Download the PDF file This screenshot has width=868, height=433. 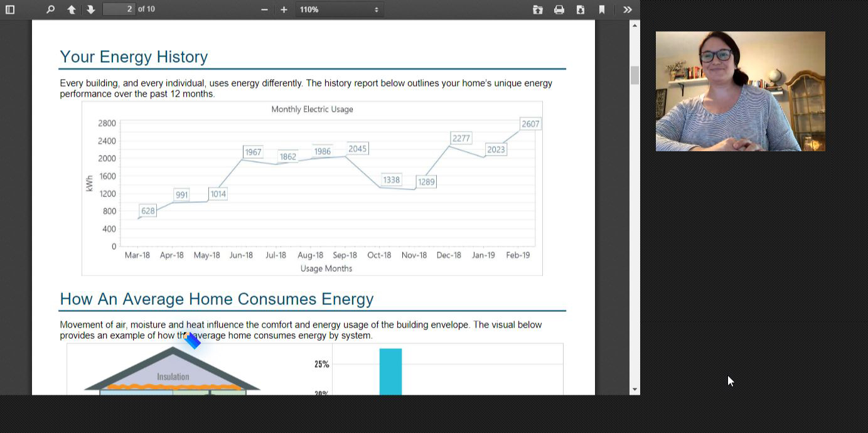(581, 9)
